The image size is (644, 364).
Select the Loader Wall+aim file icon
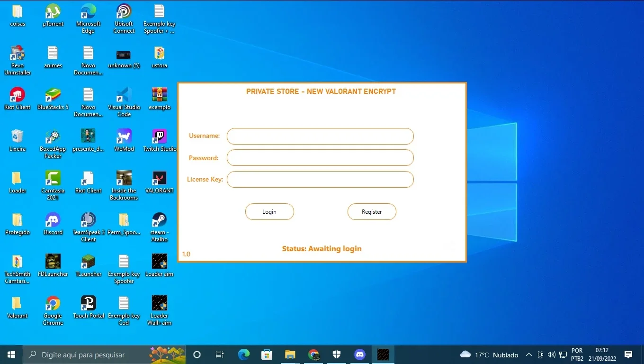(x=160, y=310)
